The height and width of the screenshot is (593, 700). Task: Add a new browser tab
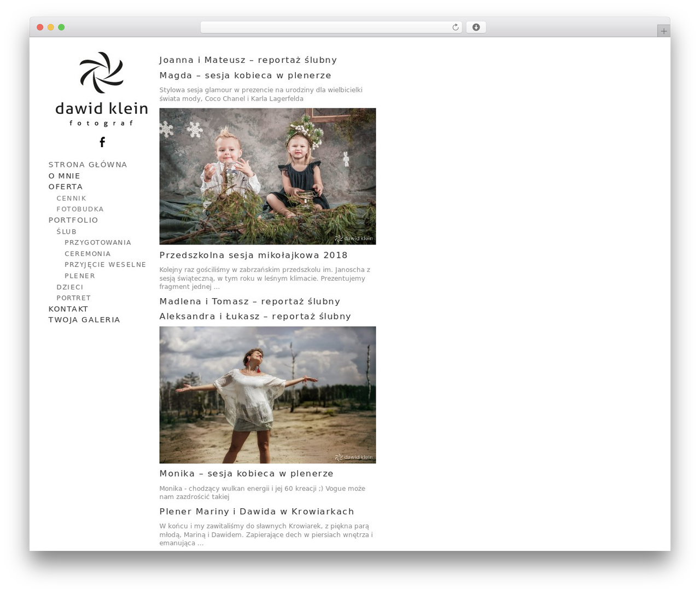pos(663,31)
